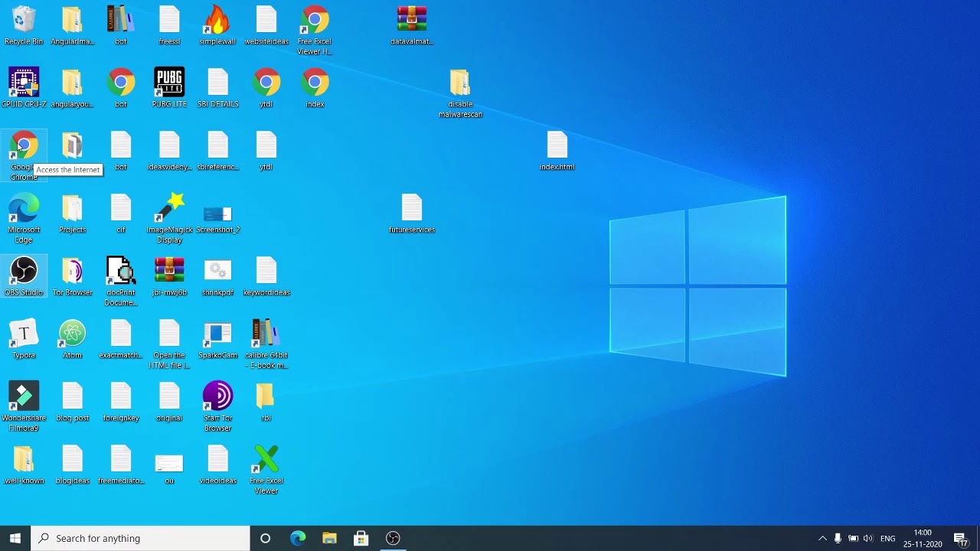
Task: Select the index.html file on desktop
Action: click(557, 147)
